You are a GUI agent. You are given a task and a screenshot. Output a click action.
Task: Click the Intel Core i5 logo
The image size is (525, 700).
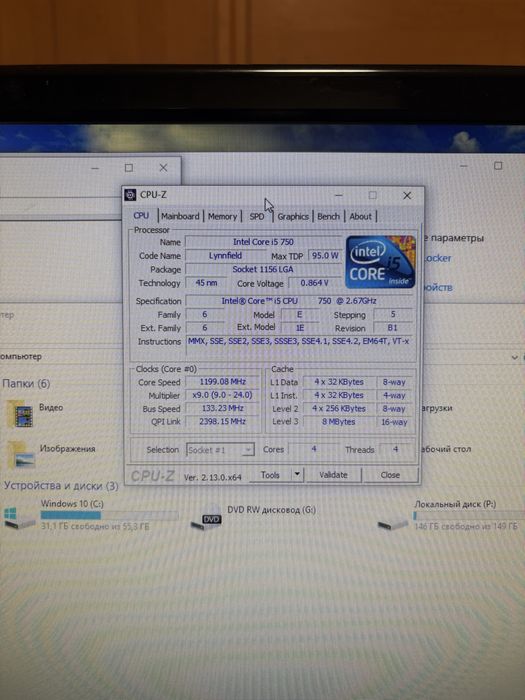[380, 262]
